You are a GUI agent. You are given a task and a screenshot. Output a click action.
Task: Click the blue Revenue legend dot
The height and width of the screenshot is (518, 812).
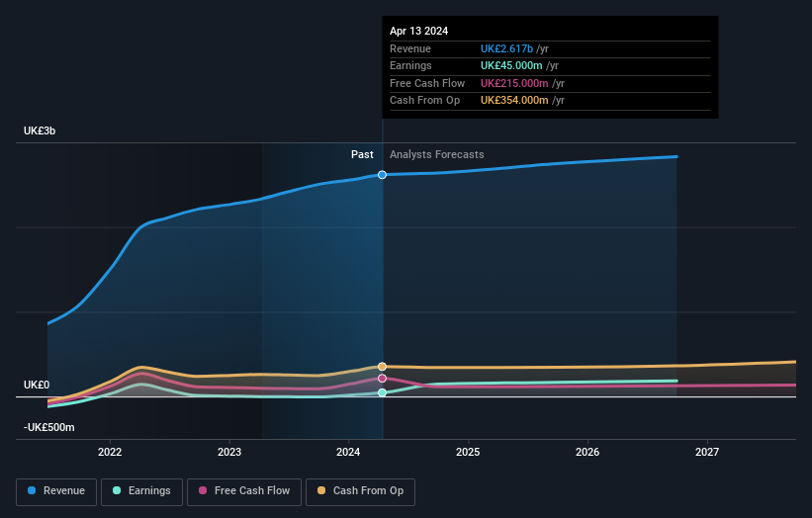pos(32,490)
